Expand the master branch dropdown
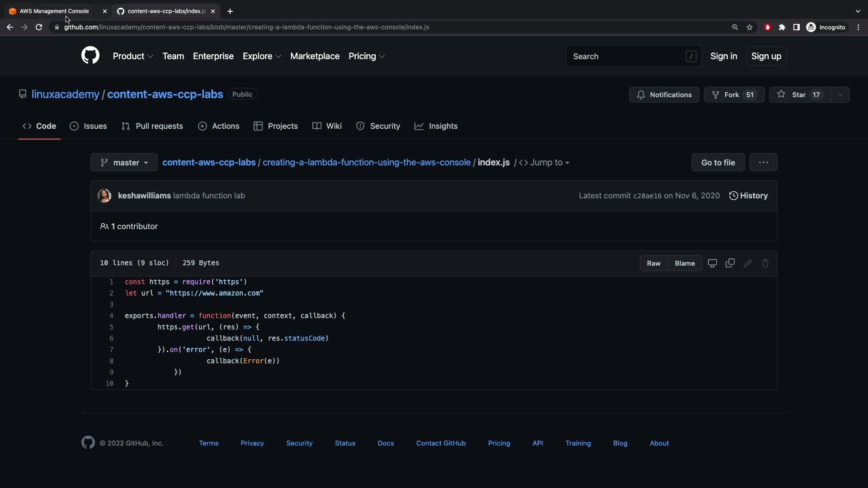 (x=124, y=163)
